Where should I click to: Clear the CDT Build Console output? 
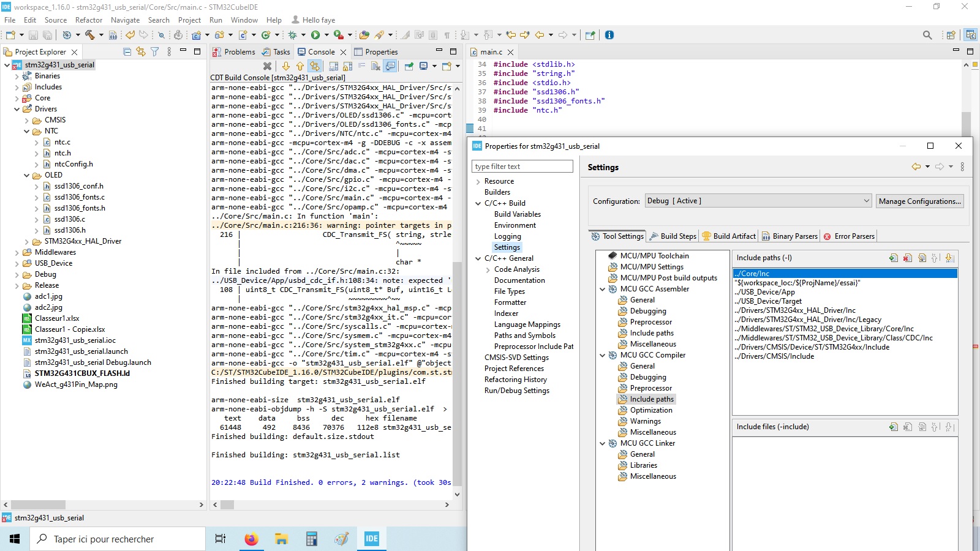376,66
